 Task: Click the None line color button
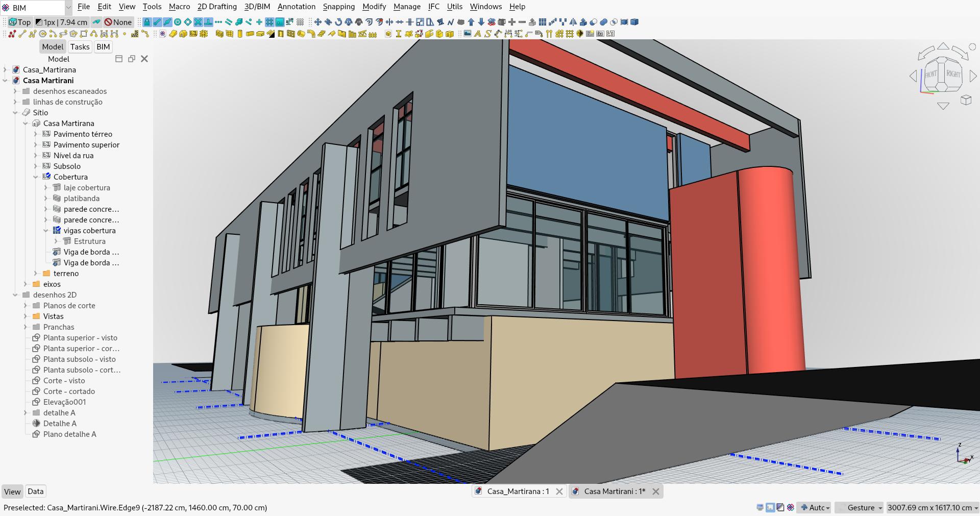[x=118, y=22]
